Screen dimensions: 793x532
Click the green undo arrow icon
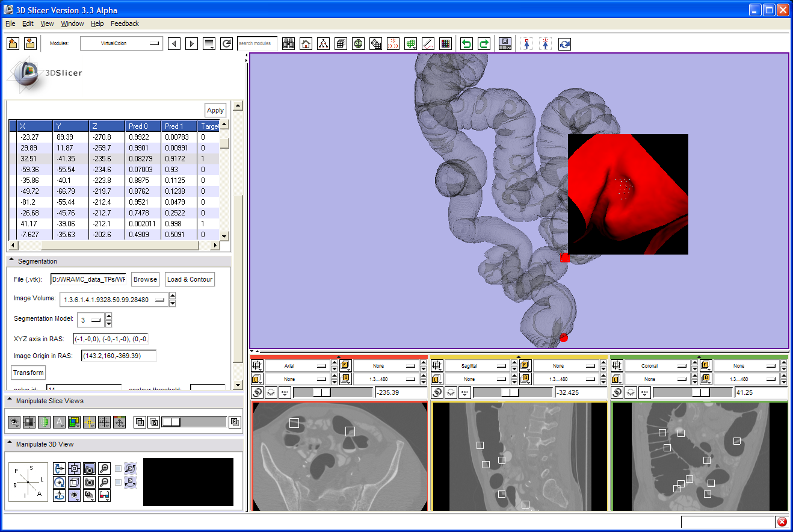click(x=466, y=44)
